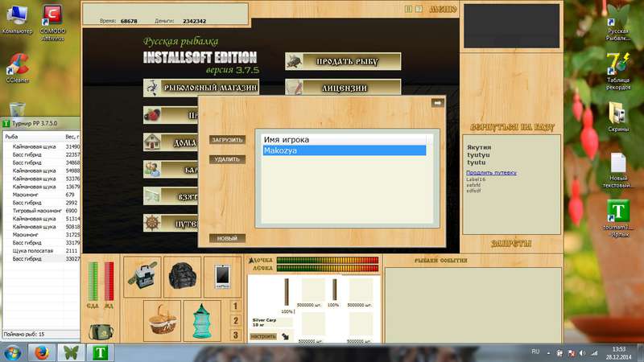Close the player dialog with arrow button
Viewport: 644px width, 362px height.
point(437,103)
